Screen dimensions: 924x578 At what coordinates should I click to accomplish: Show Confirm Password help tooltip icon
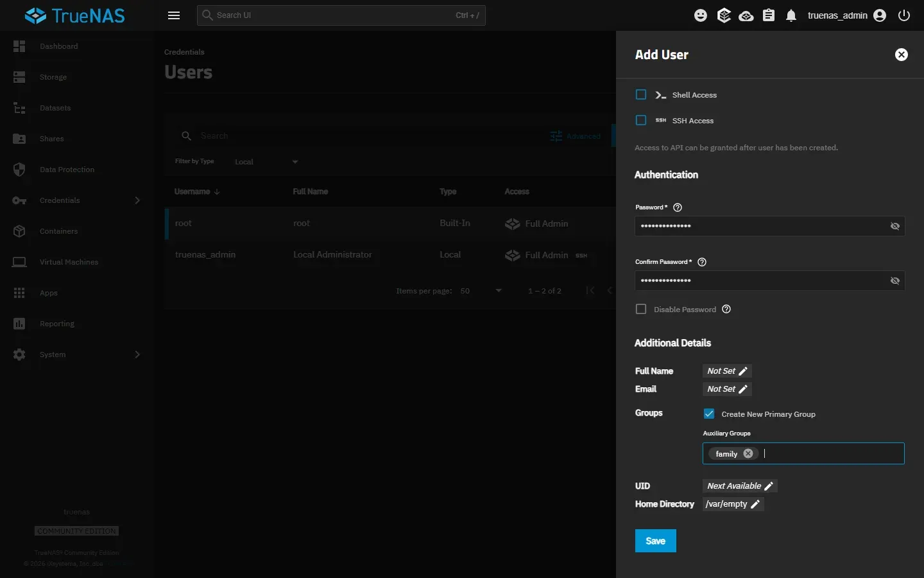pyautogui.click(x=702, y=262)
